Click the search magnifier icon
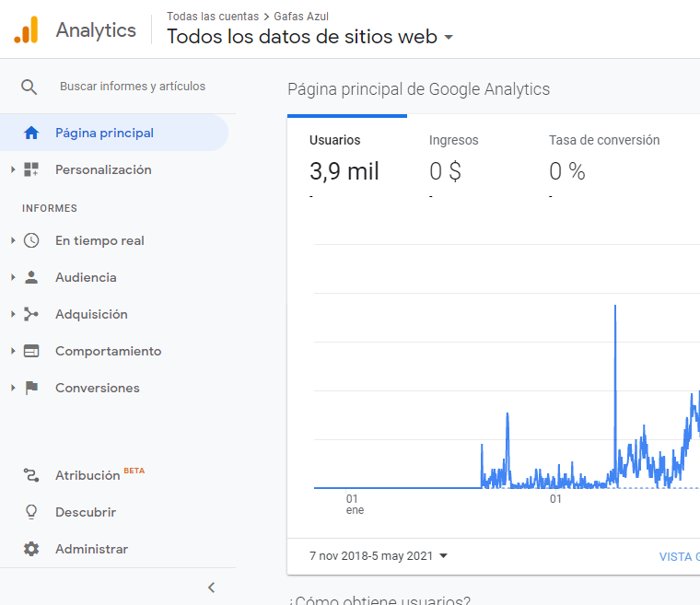 click(29, 87)
